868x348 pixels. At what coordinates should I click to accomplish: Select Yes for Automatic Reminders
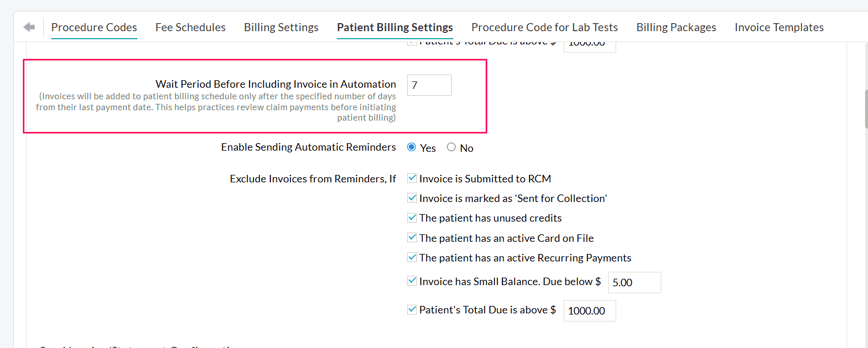click(x=412, y=147)
